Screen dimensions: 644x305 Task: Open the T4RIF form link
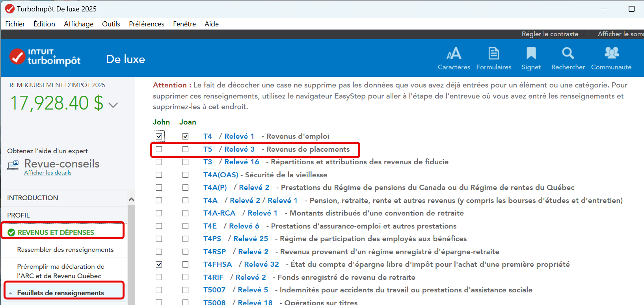(213, 277)
